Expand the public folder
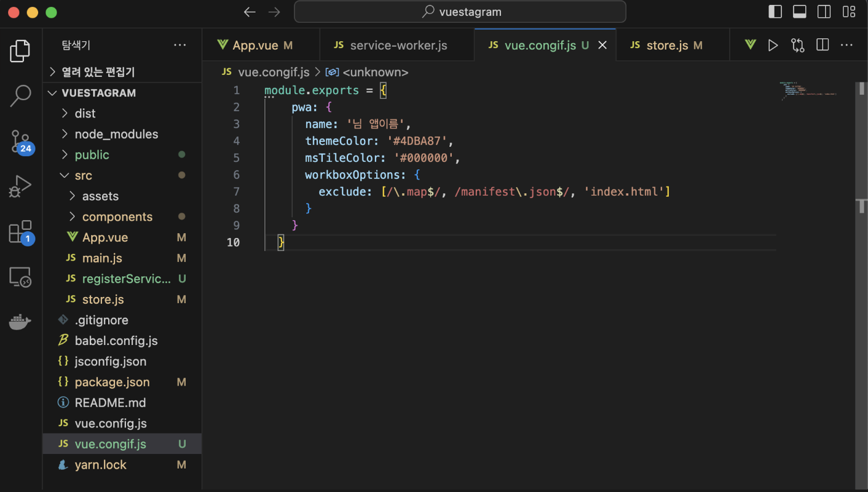This screenshot has height=492, width=868. (x=122, y=155)
